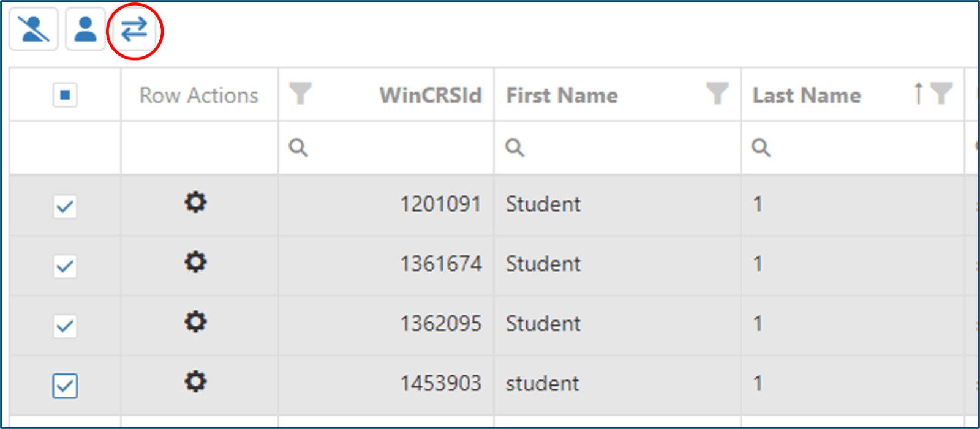Open gear actions for row 1201091

pyautogui.click(x=195, y=202)
